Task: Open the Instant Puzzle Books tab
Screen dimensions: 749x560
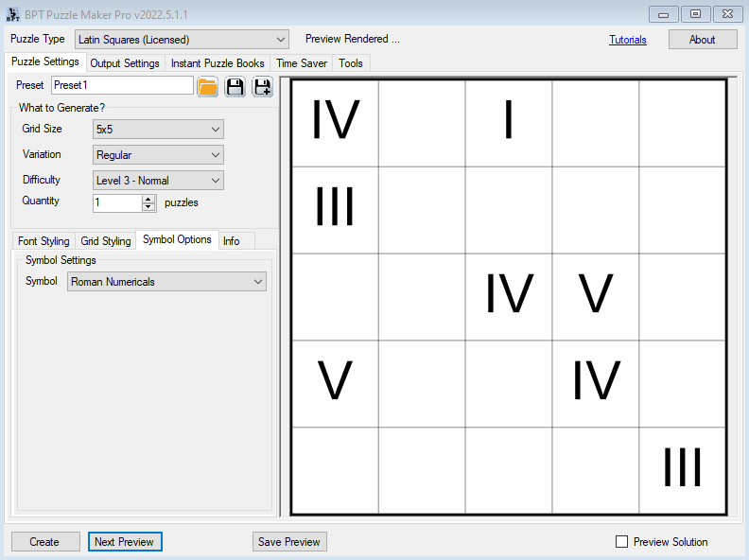Action: pos(218,63)
